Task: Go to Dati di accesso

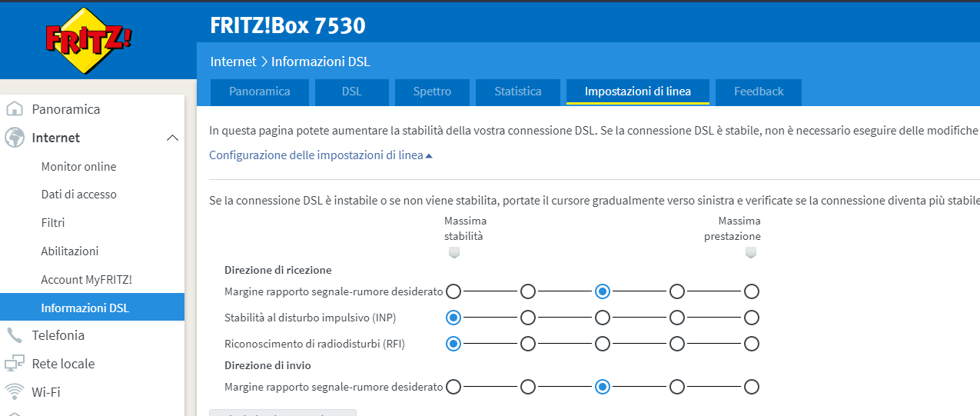Action: coord(78,195)
